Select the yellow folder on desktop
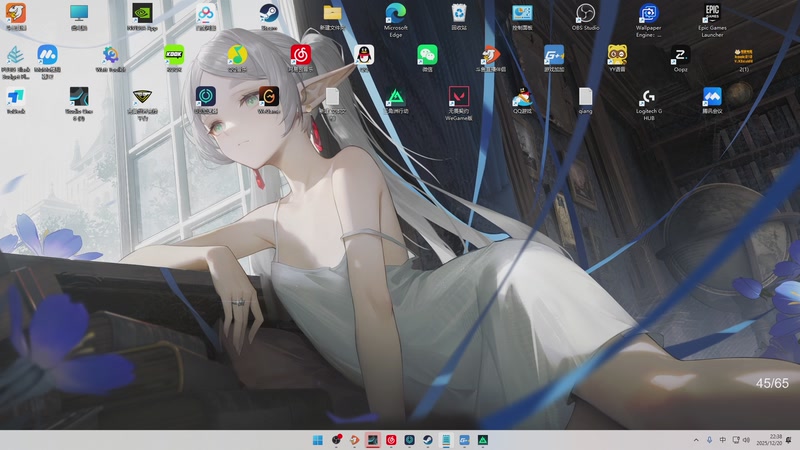 pyautogui.click(x=332, y=17)
